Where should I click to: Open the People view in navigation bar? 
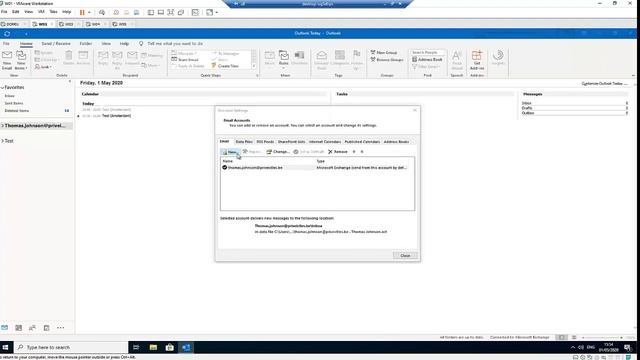pos(32,328)
